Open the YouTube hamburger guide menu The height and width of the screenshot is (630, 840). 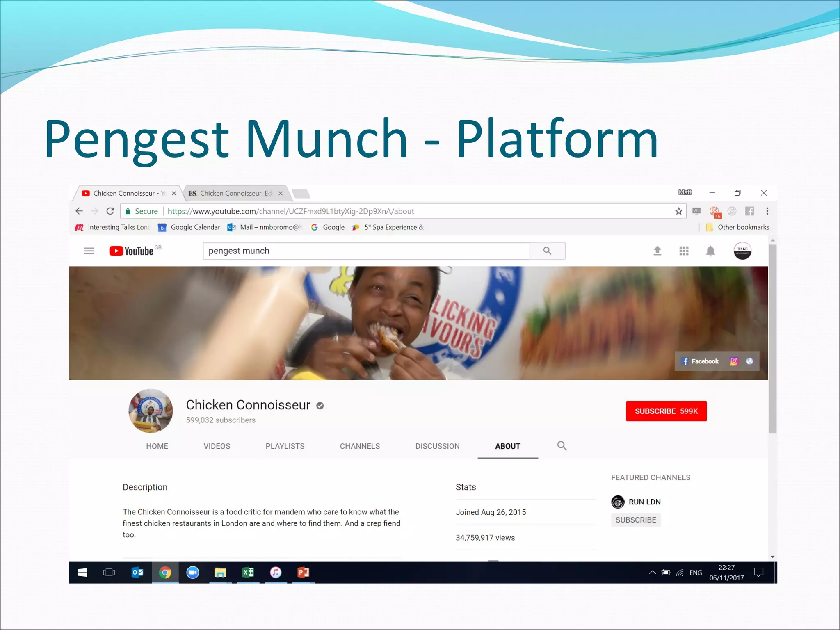(x=89, y=251)
